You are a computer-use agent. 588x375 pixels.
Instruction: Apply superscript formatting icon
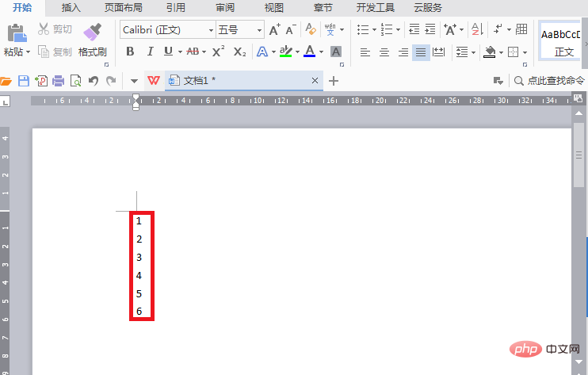(218, 52)
